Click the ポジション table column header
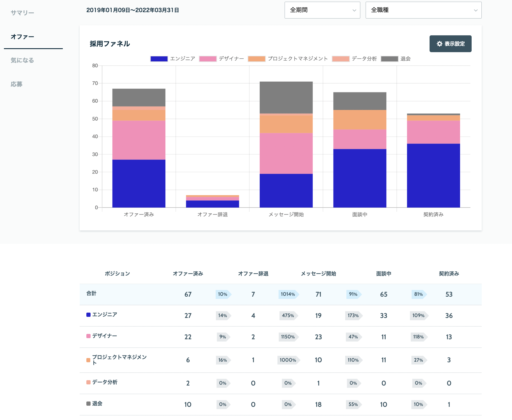The image size is (512, 420). tap(117, 274)
